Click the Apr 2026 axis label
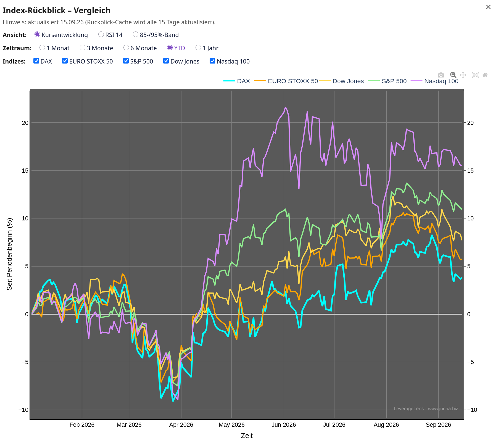Screen dimensions: 493x448 click(x=181, y=425)
